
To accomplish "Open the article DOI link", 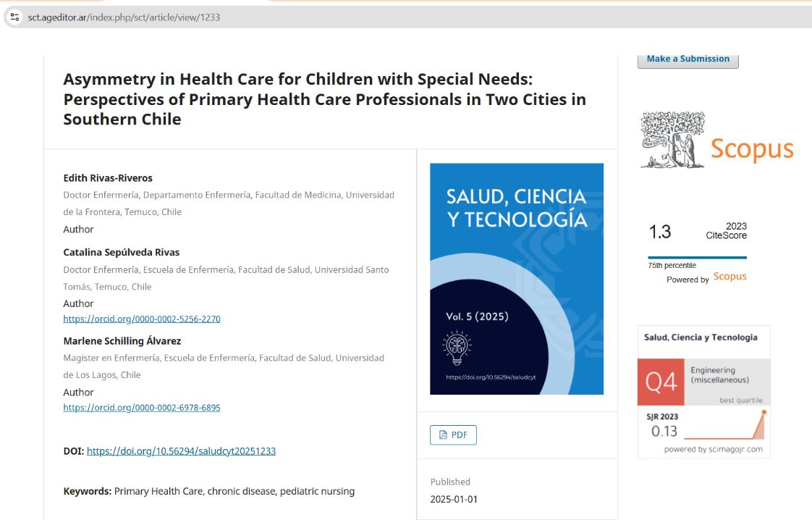I will point(181,451).
